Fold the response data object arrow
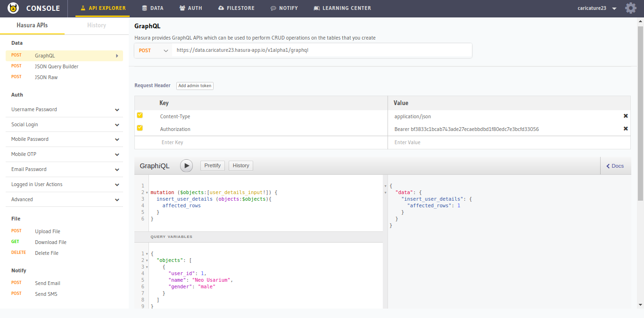644x318 pixels. point(386,193)
